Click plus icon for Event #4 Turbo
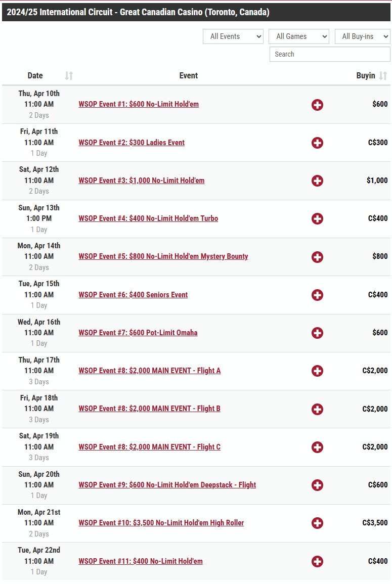The image size is (392, 584). click(317, 218)
